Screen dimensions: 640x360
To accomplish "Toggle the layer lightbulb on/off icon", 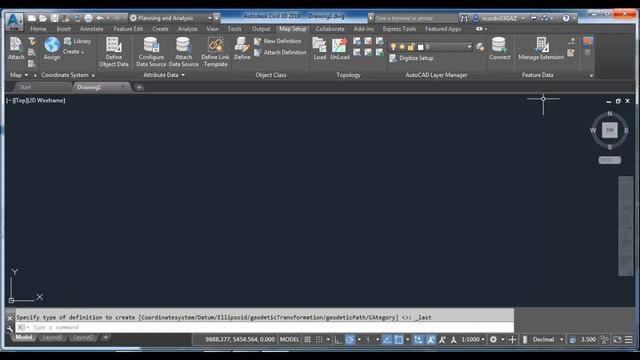I will [x=393, y=47].
